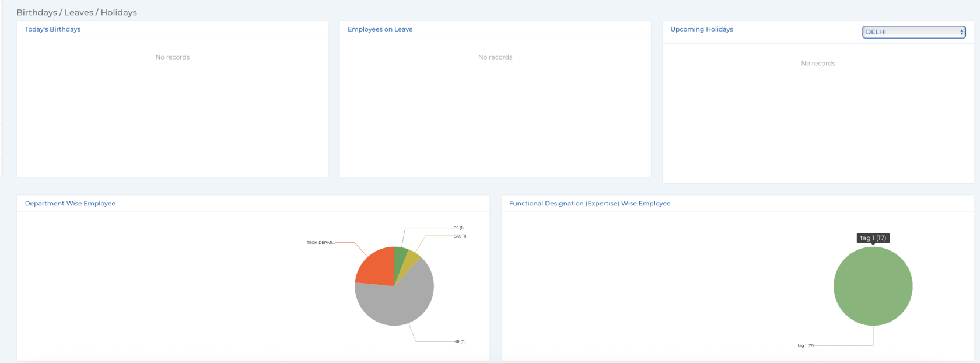980x363 pixels.
Task: Click the Today's Birthdays panel title
Action: pos(52,29)
